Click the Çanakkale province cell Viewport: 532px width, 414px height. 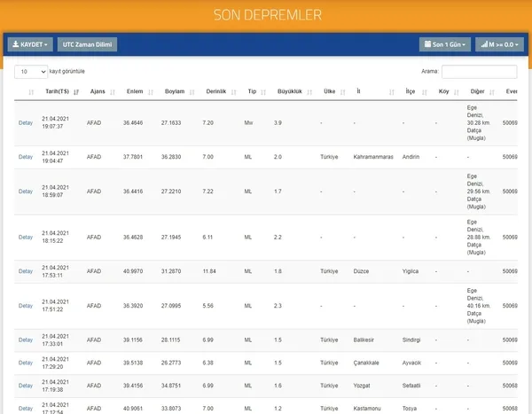click(366, 363)
